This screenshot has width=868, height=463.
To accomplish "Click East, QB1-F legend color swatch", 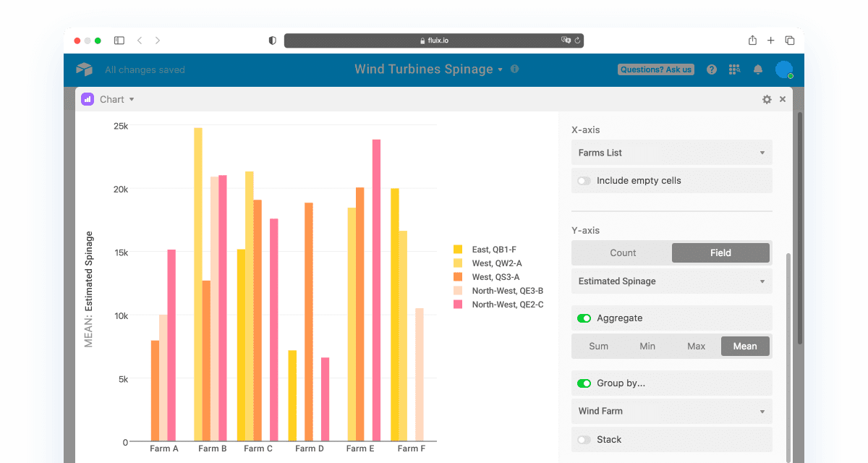I will [458, 250].
